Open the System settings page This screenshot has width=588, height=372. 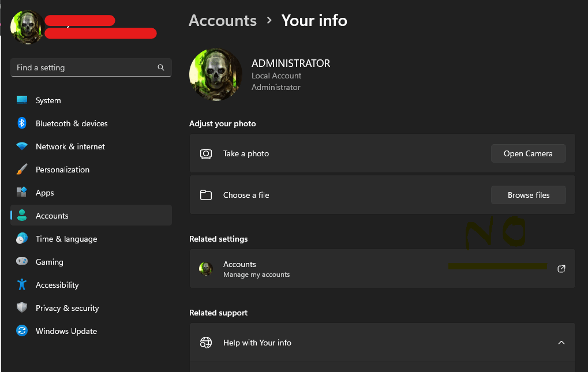tap(91, 100)
